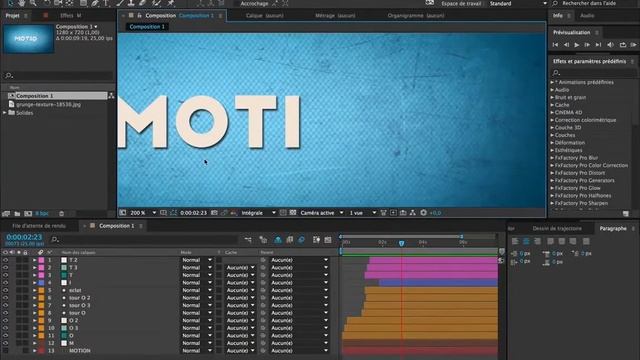Click orange label color of layer eclat
Viewport: 640px width, 360px height.
tap(41, 290)
